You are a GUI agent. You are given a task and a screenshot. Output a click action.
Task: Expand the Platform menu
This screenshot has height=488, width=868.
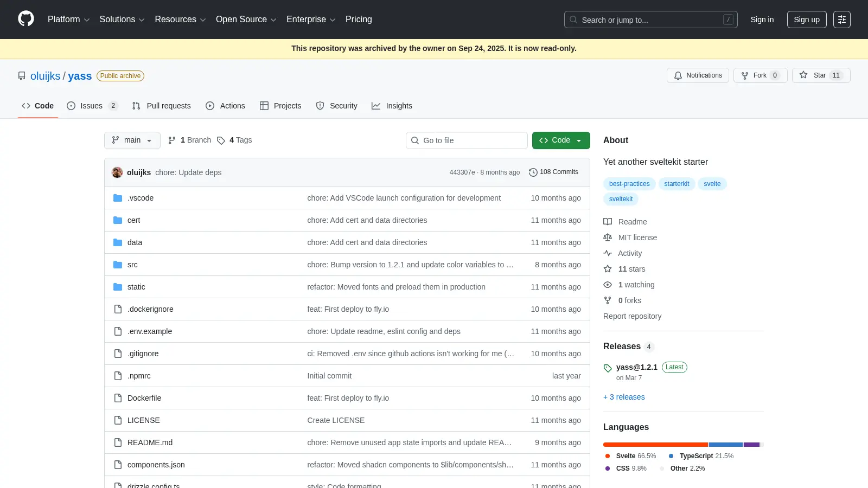(x=68, y=20)
